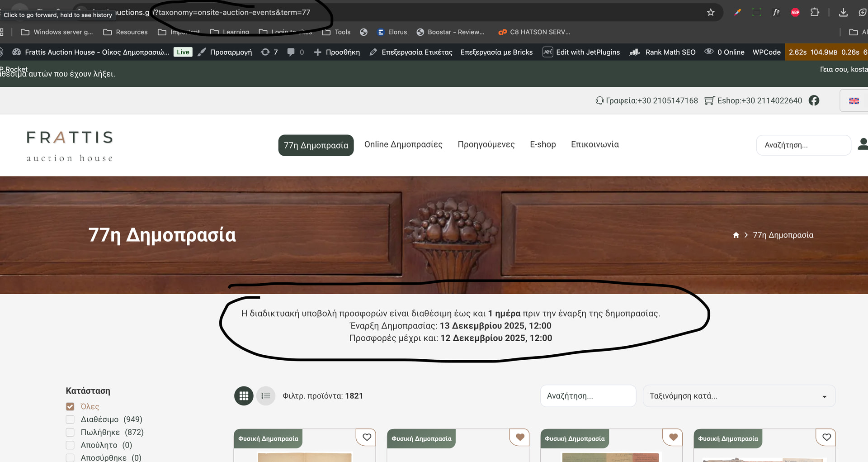Click the breadcrumb home icon

pyautogui.click(x=736, y=235)
